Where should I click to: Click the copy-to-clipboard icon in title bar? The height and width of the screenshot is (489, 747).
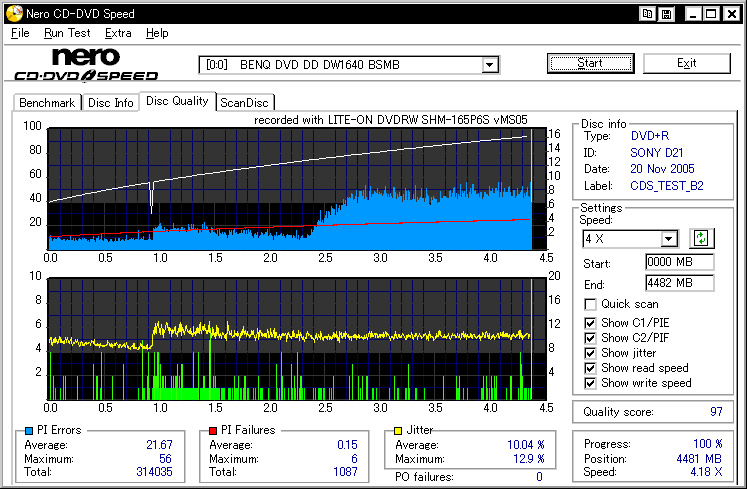tap(649, 14)
